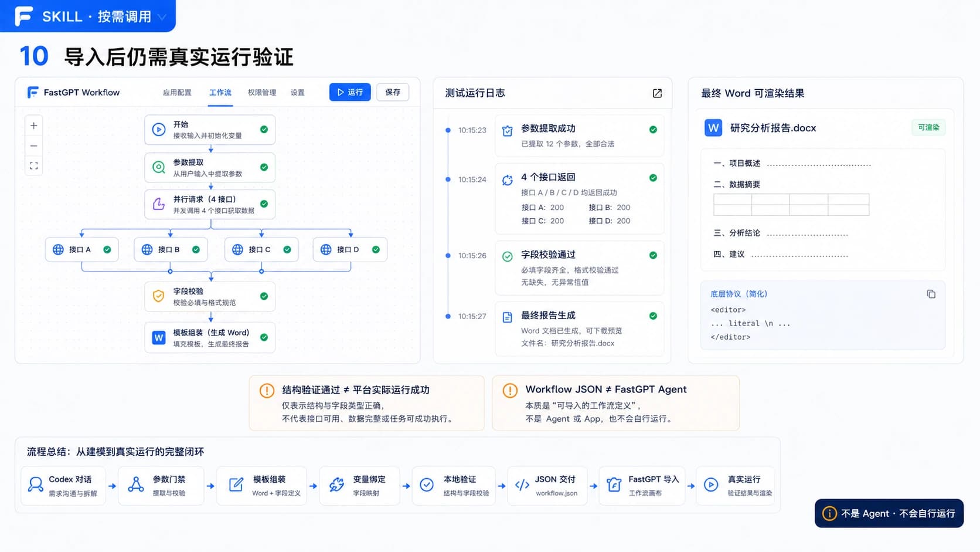980x552 pixels.
Task: Click the 字段校验 node green status check
Action: coord(264,296)
